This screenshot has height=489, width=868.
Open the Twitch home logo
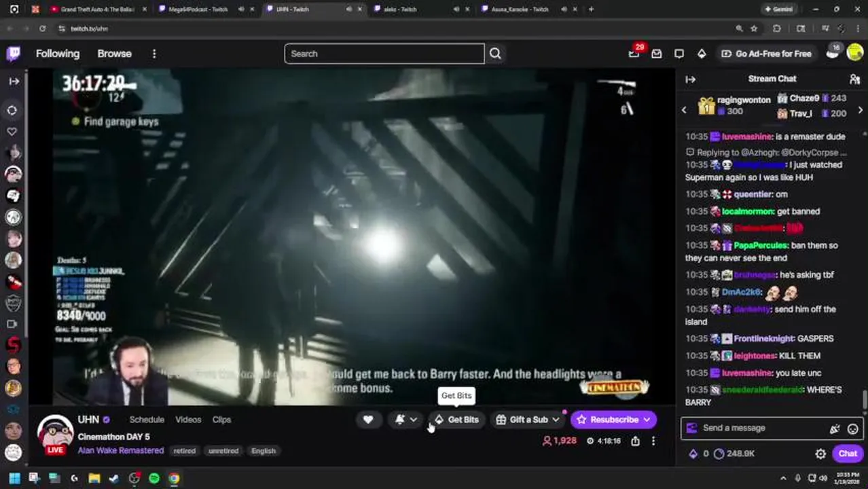coord(14,54)
